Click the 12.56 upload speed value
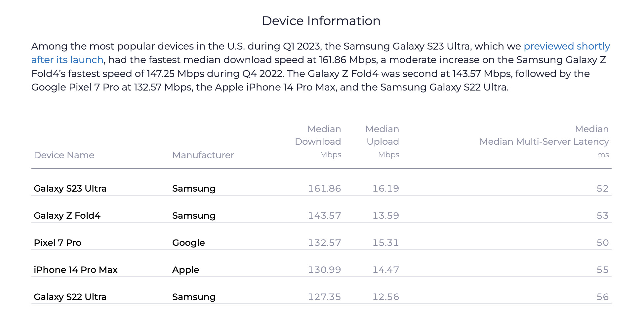The width and height of the screenshot is (644, 335). [x=386, y=297]
